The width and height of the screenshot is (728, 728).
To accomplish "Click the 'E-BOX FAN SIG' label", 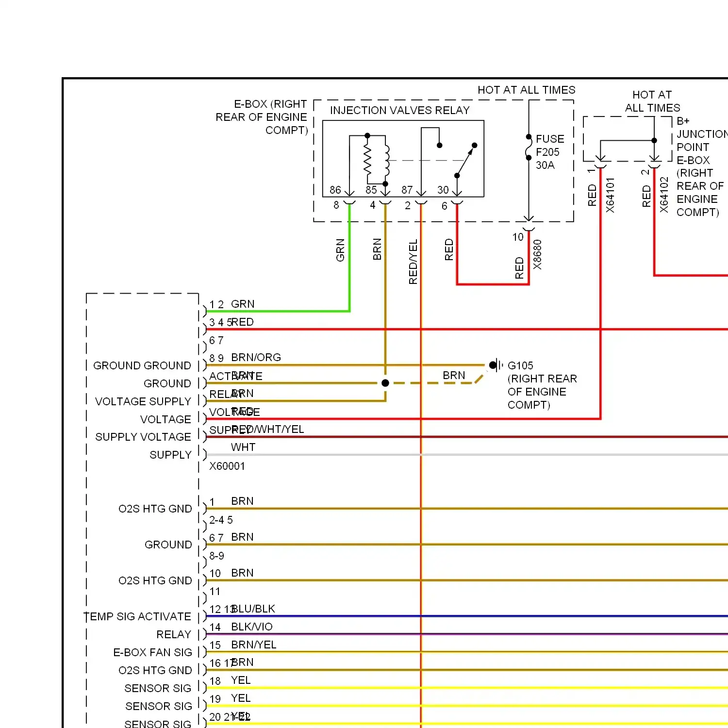I will [153, 652].
